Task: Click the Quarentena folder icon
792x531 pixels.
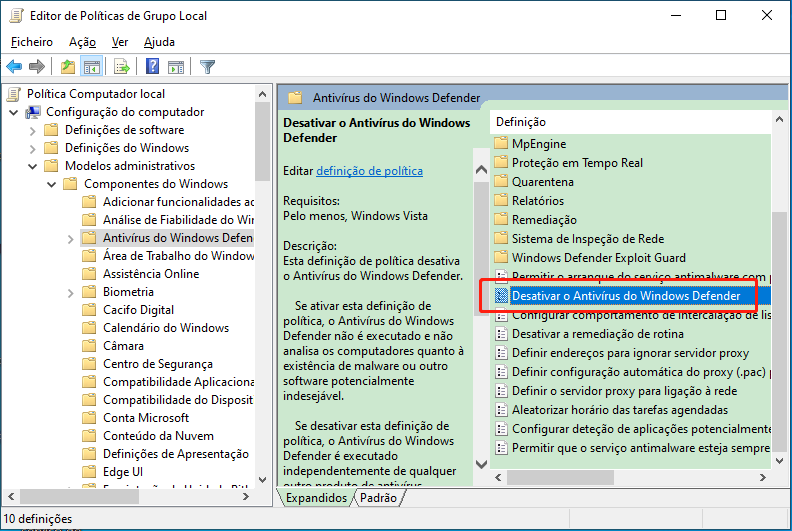Action: tap(501, 181)
